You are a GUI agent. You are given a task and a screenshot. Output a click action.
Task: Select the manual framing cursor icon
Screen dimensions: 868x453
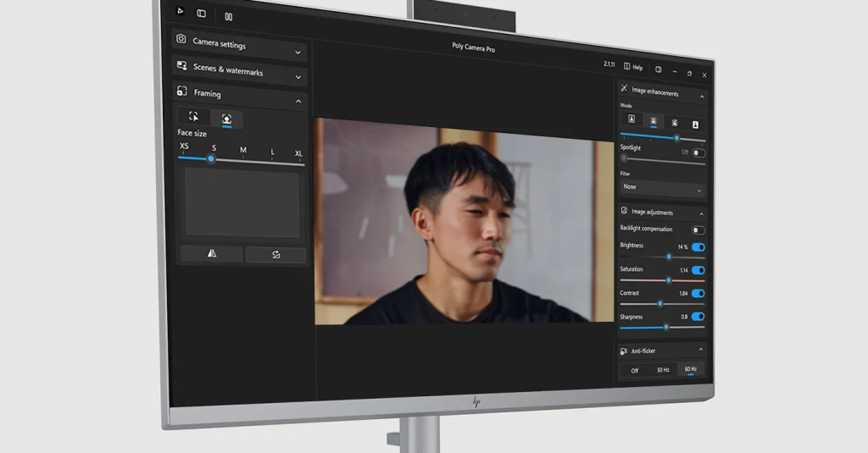194,117
